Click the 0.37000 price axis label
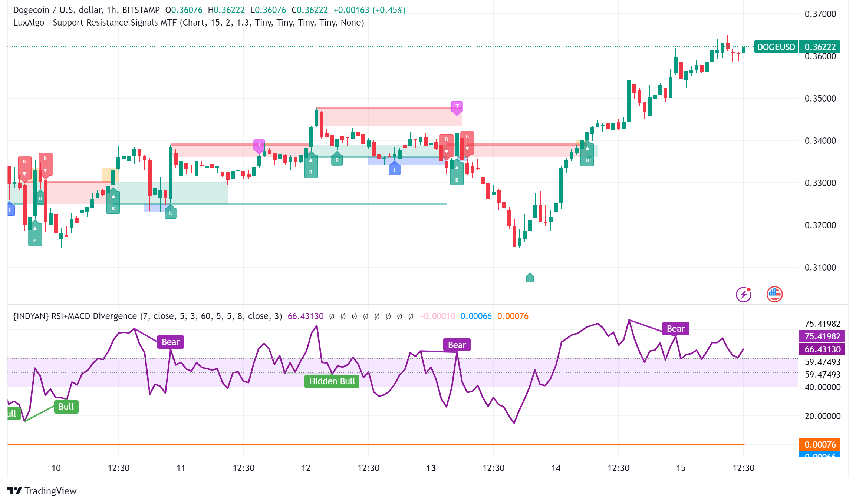The width and height of the screenshot is (856, 504). tap(820, 14)
